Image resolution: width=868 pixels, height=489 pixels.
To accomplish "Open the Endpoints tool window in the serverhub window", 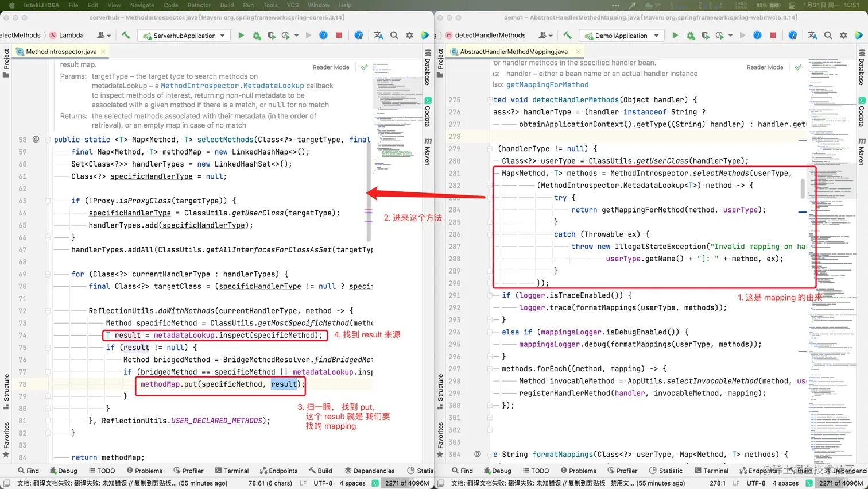I will 279,471.
